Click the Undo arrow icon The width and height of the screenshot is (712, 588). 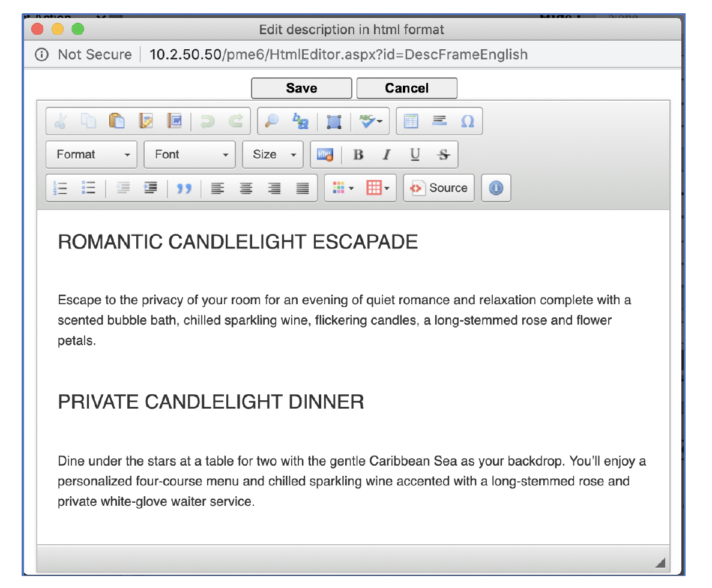coord(208,121)
